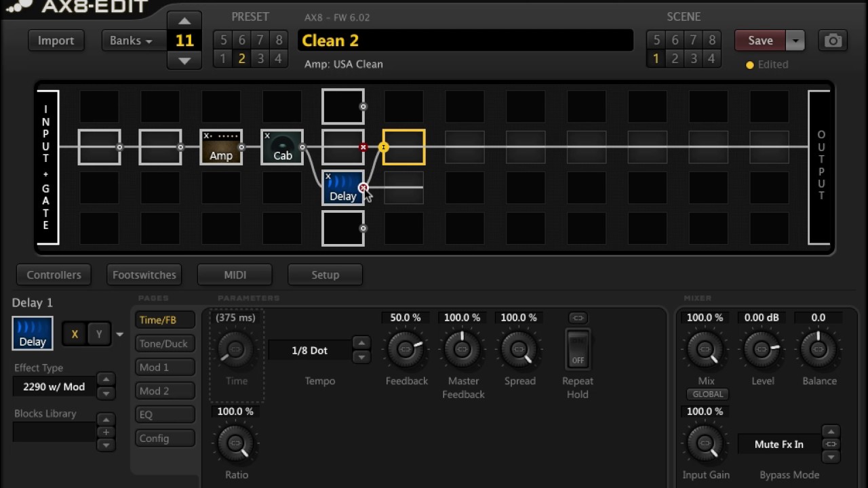Screen dimensions: 868x488
Task: Click the Clean 2 preset name field
Action: tap(465, 41)
